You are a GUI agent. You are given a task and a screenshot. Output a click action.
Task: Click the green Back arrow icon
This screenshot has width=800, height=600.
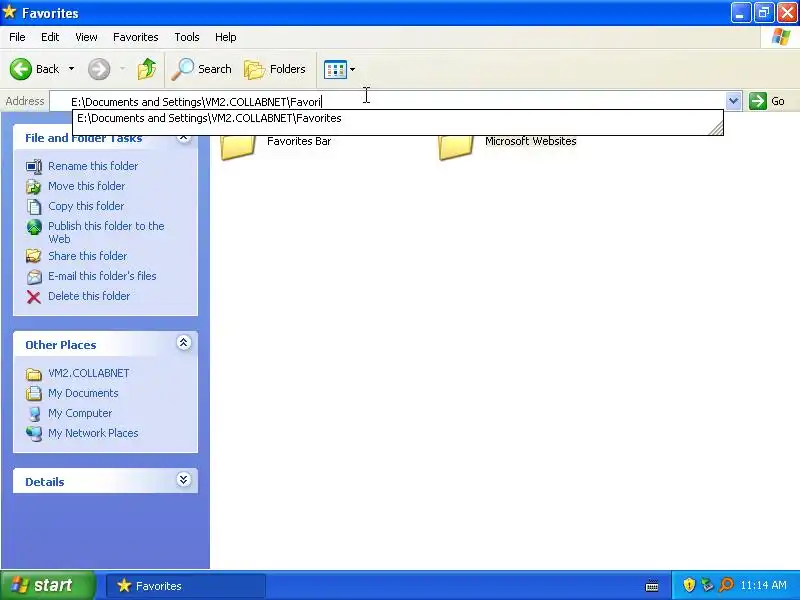pos(21,69)
